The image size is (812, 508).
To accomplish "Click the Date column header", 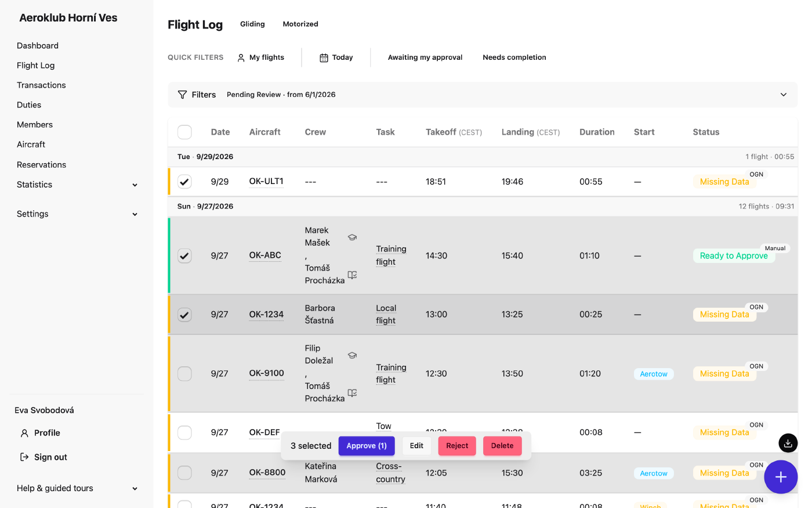I will point(220,132).
